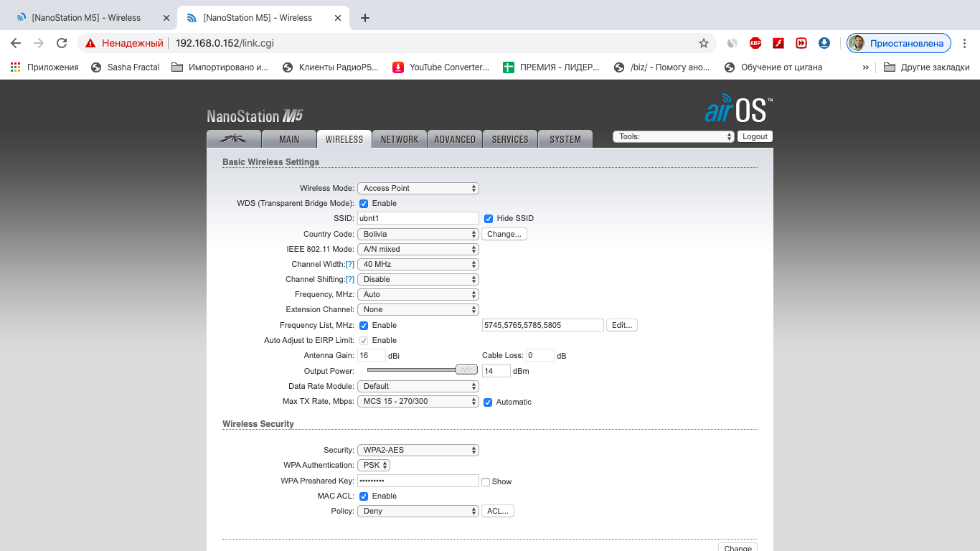The height and width of the screenshot is (551, 980).
Task: Open the ПРЕМИЯ - ЛИДЕР bookmark
Action: 551,67
